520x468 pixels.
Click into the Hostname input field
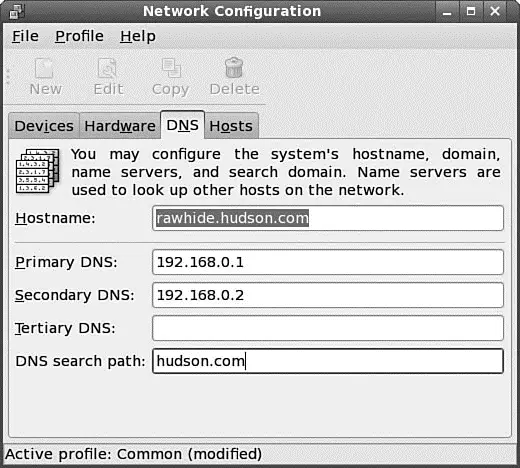coord(328,218)
